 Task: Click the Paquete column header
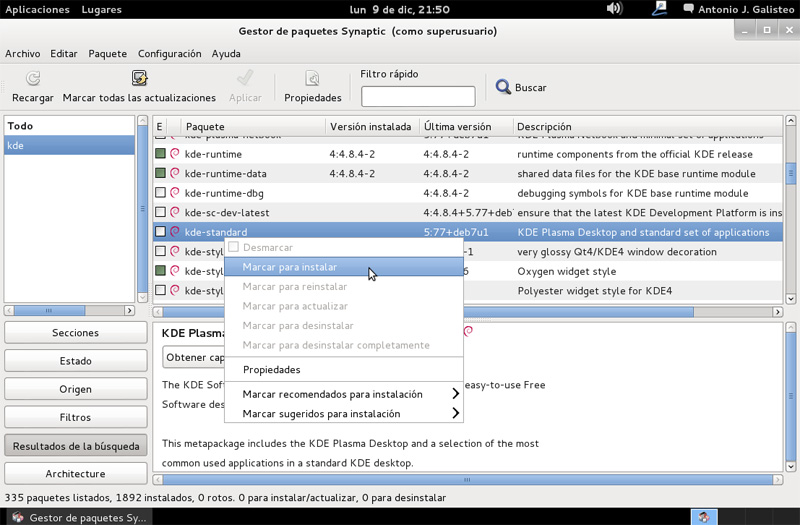click(253, 126)
